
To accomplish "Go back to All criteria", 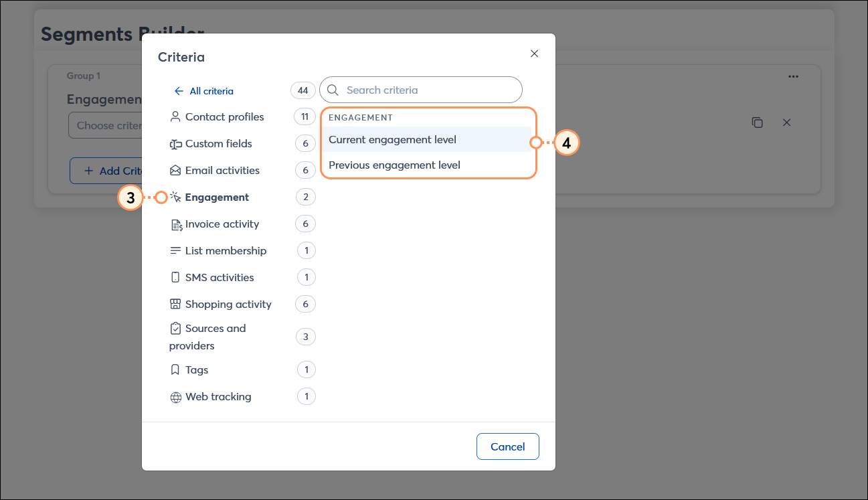I will tap(204, 91).
